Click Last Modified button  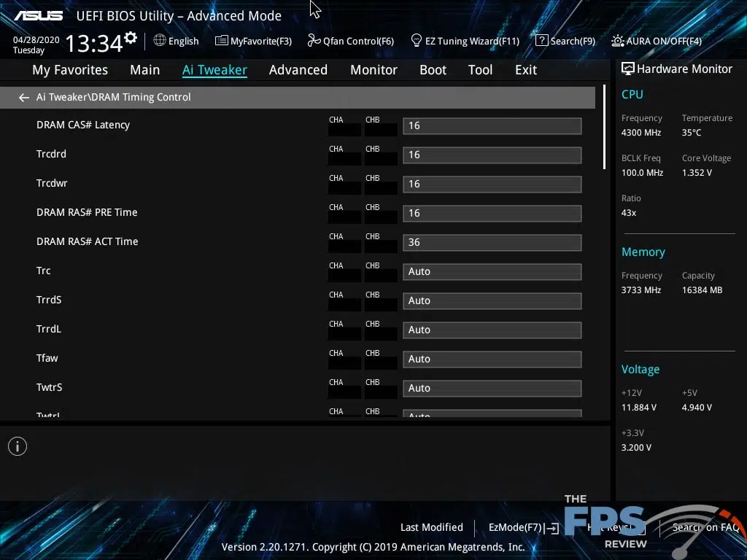click(432, 528)
